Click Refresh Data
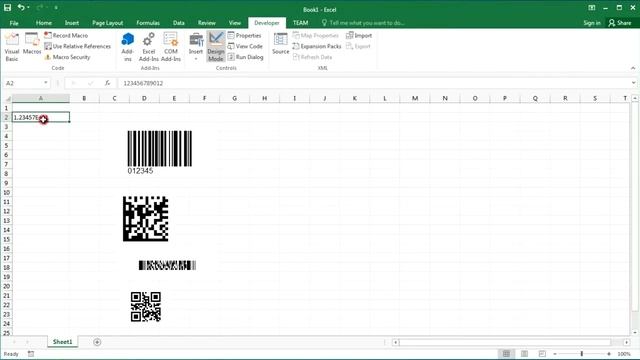The height and width of the screenshot is (360, 640). [312, 57]
